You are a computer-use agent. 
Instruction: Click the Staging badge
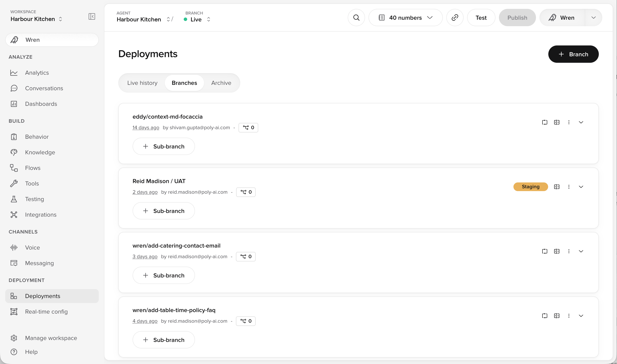(x=531, y=187)
